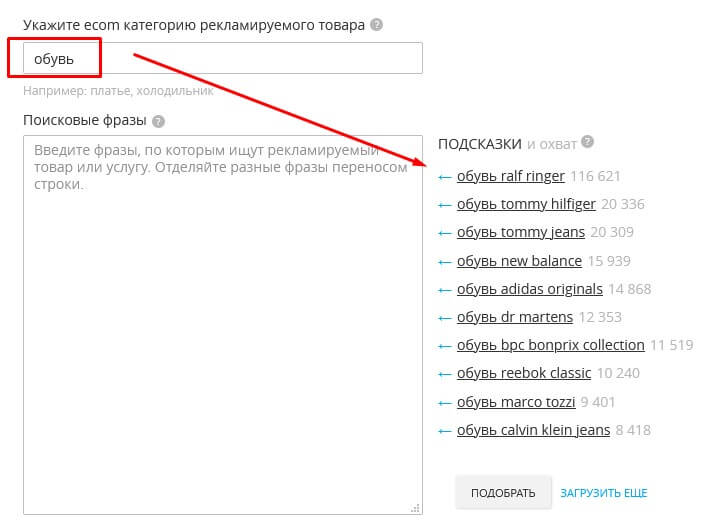
Task: Click the ПОДСКАЗКИ heading text
Action: click(480, 144)
